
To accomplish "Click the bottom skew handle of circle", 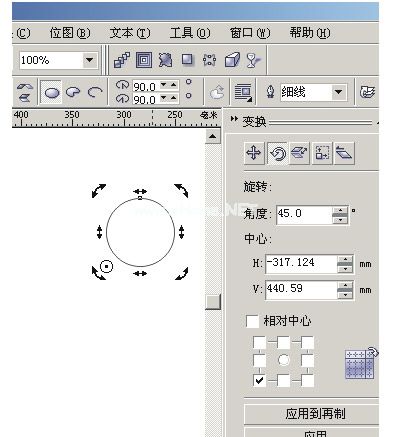I will [140, 274].
